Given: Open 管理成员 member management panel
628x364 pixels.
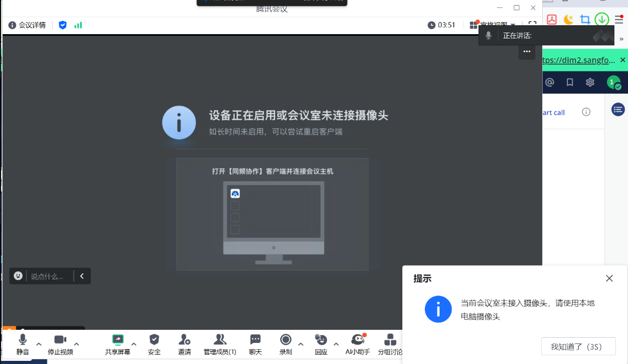Looking at the screenshot, I should click(220, 345).
